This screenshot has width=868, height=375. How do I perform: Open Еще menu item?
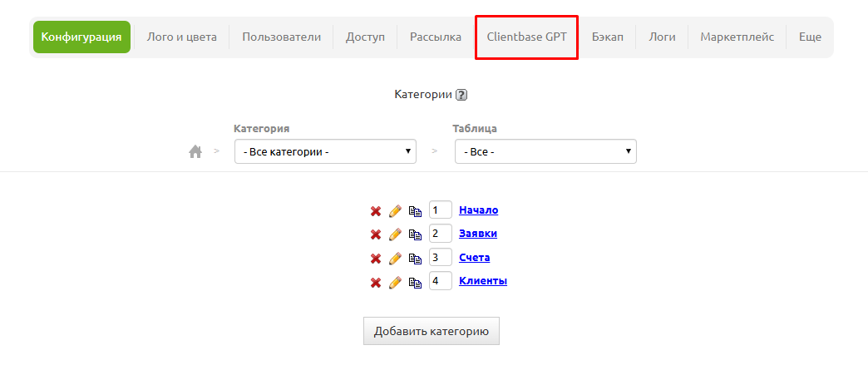810,37
